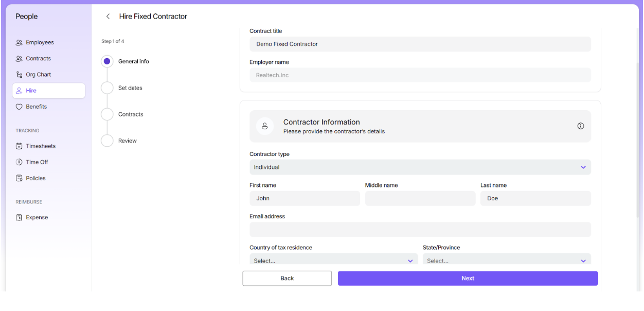Select the Review step circle

click(x=107, y=141)
